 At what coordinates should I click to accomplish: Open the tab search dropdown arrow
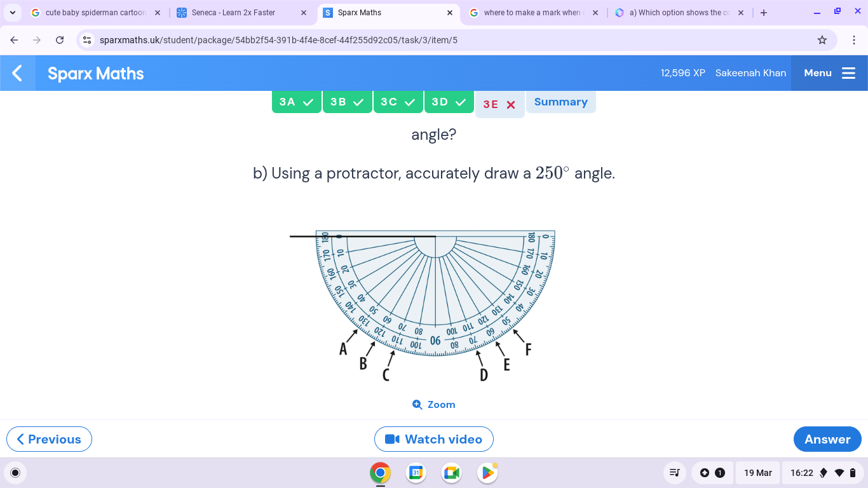coord(13,12)
